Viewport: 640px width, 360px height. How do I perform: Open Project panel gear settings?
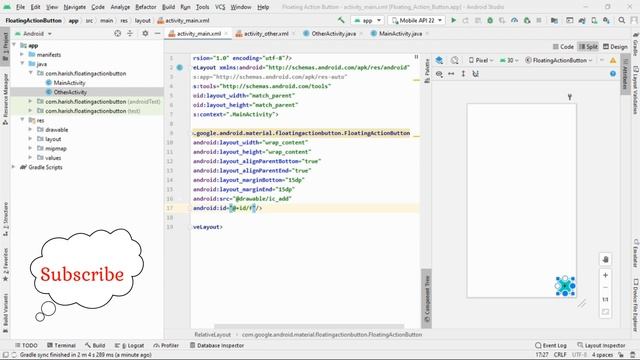click(145, 33)
